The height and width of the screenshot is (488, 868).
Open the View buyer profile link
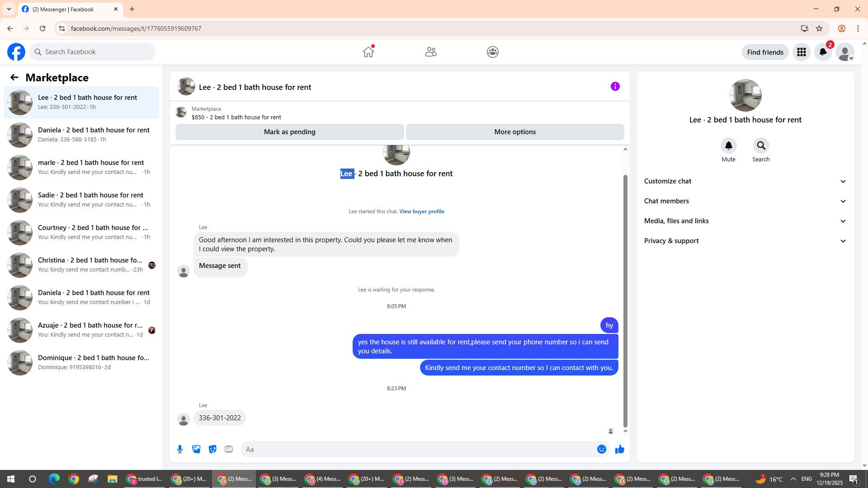421,211
